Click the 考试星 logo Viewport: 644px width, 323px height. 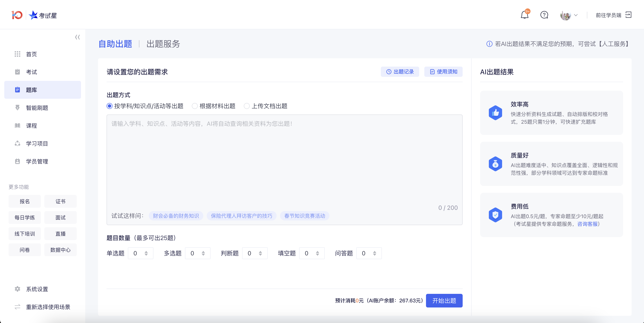point(43,15)
